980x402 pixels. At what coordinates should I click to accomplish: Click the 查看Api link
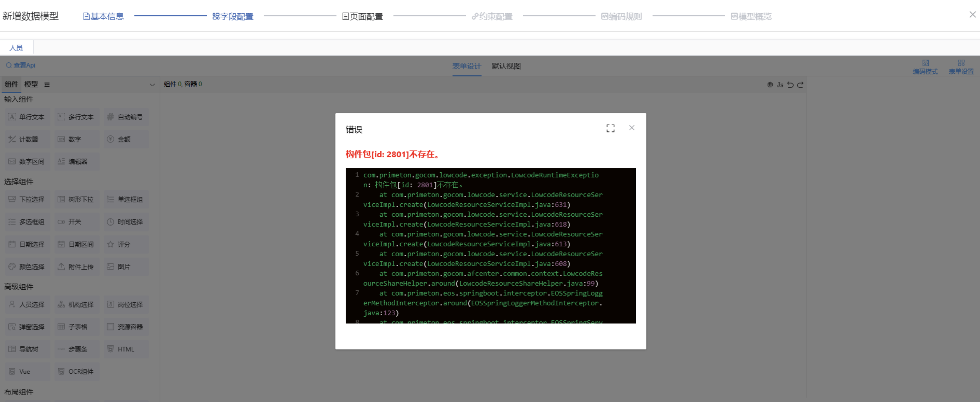click(21, 65)
